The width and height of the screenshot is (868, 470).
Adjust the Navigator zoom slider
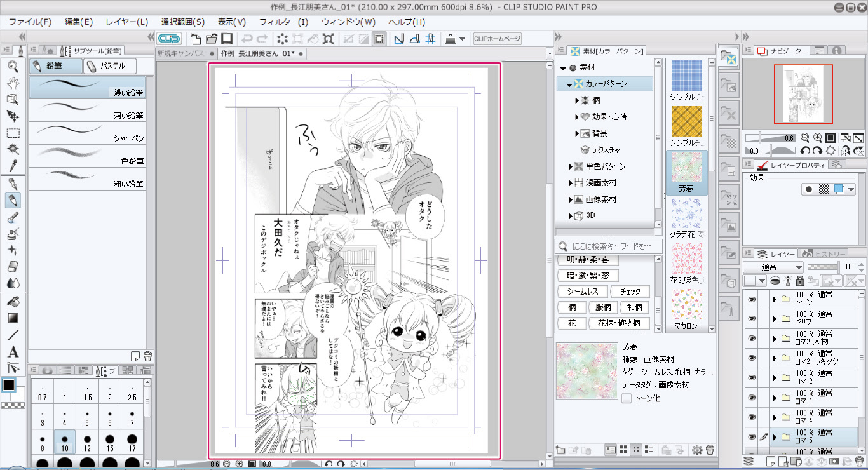(770, 137)
